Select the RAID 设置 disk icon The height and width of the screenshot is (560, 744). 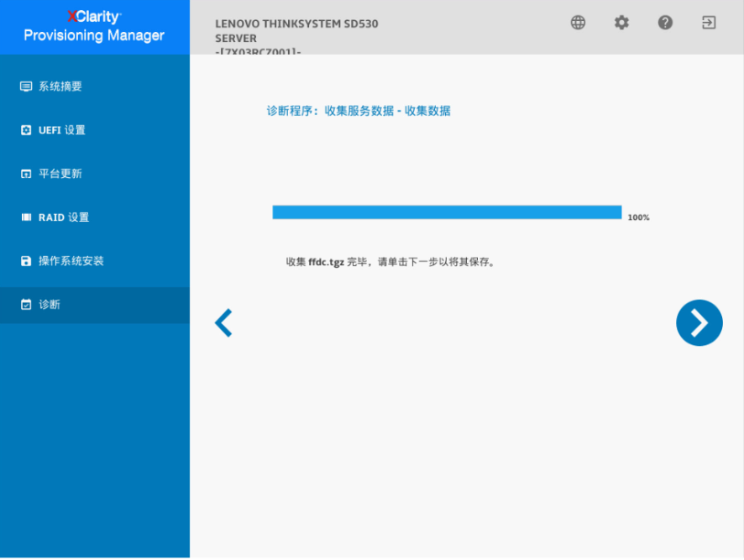(x=24, y=217)
